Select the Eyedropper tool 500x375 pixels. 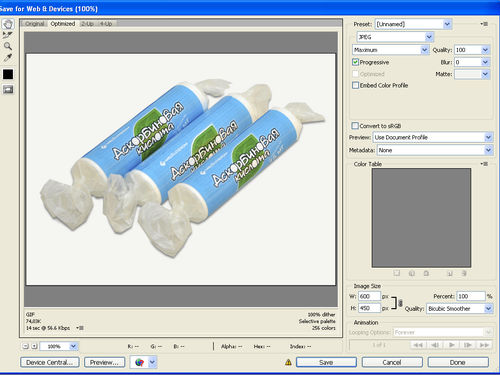pos(8,57)
